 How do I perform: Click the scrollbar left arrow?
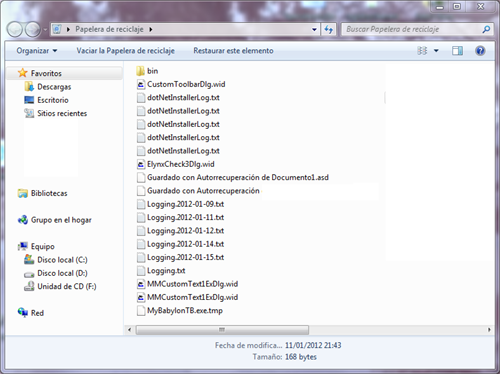(x=130, y=330)
